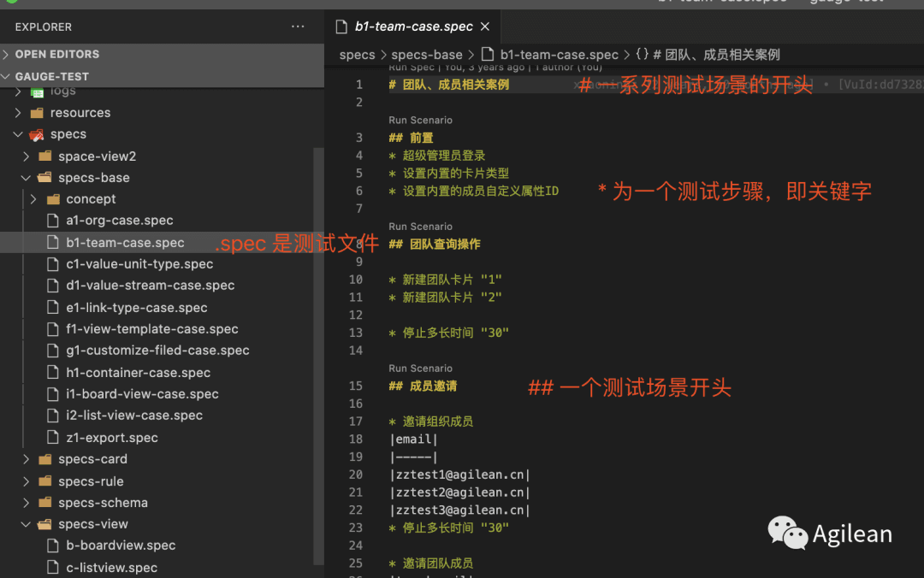924x578 pixels.
Task: Click the resources folder icon
Action: 37,113
